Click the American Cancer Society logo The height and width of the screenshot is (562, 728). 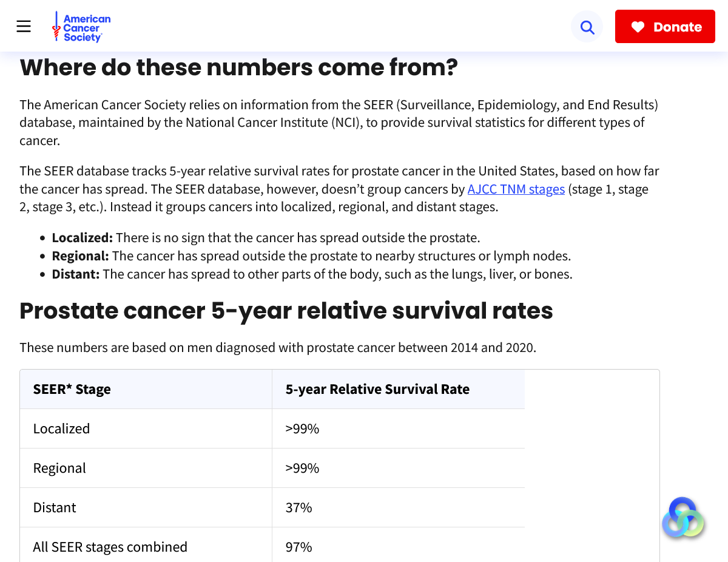(81, 28)
